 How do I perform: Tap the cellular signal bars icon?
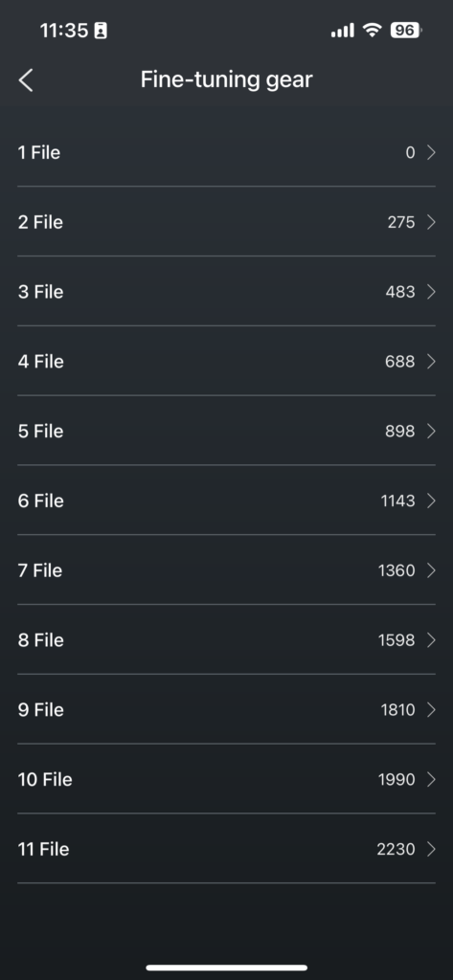(342, 30)
